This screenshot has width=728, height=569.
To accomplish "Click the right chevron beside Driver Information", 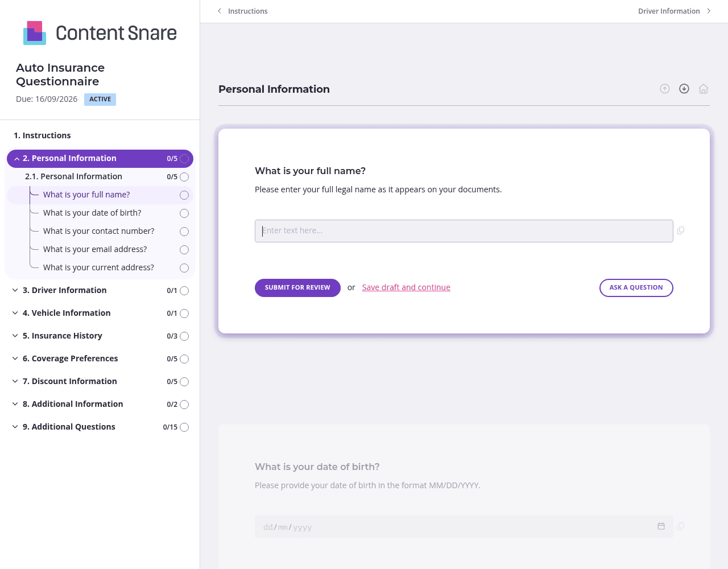I will tap(709, 11).
